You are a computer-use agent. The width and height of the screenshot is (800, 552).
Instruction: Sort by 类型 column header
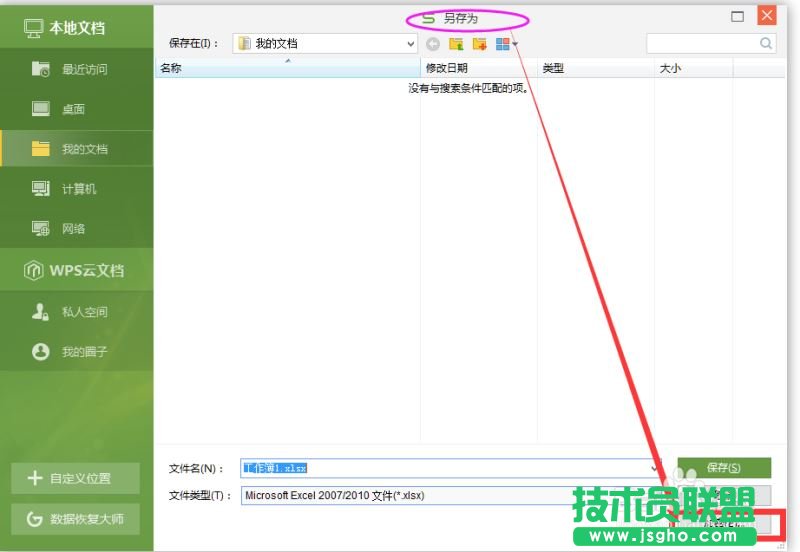tap(595, 68)
